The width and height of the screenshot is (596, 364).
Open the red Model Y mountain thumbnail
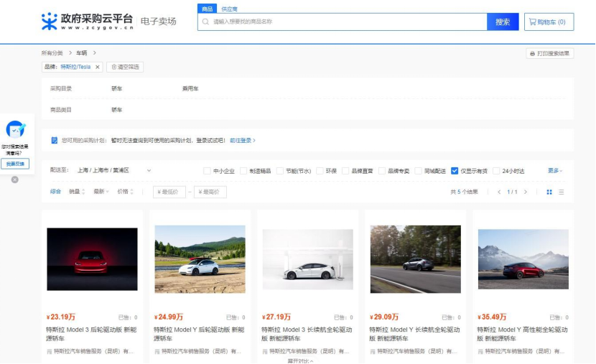pos(523,259)
